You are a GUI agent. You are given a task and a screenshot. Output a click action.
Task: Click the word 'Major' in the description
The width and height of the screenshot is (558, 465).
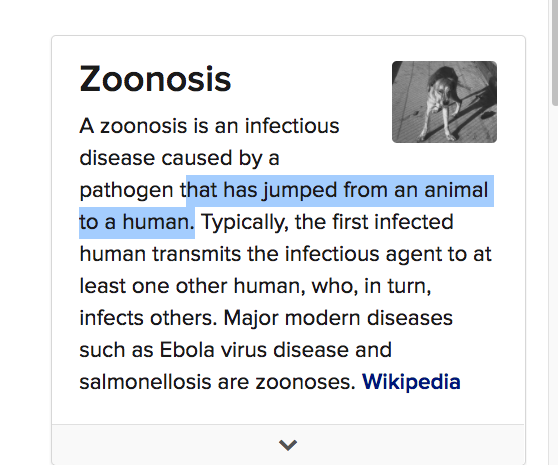point(251,318)
